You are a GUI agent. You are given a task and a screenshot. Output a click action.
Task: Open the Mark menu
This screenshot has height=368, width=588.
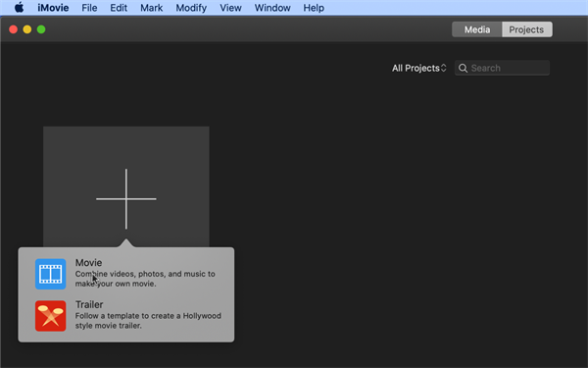(152, 8)
